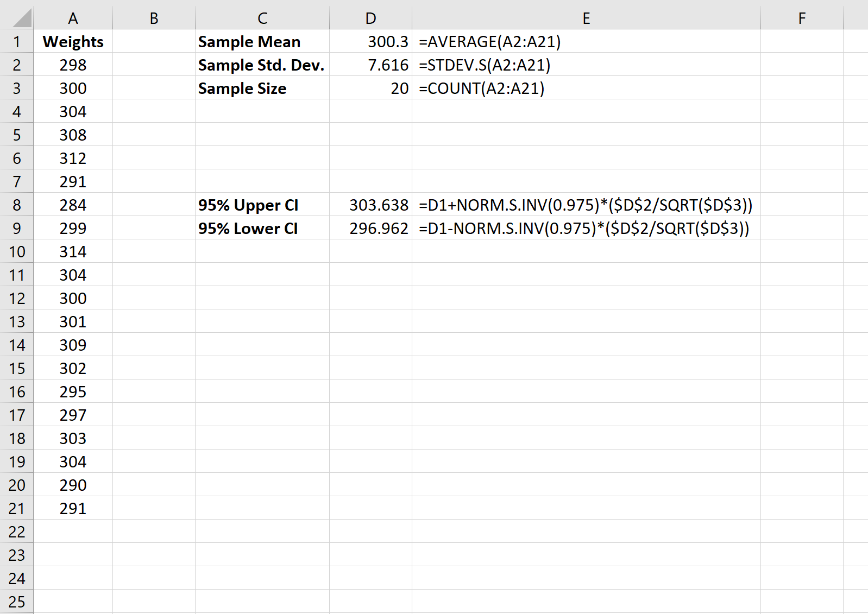
Task: Click the weight value 297
Action: click(73, 415)
